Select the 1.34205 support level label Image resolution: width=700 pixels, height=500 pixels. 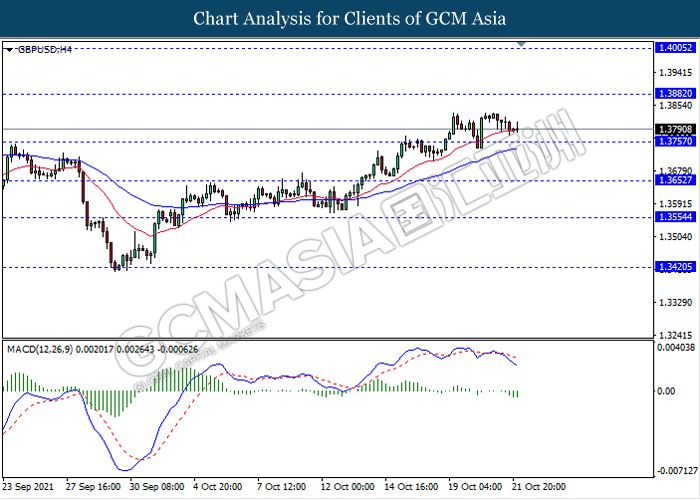tap(675, 267)
